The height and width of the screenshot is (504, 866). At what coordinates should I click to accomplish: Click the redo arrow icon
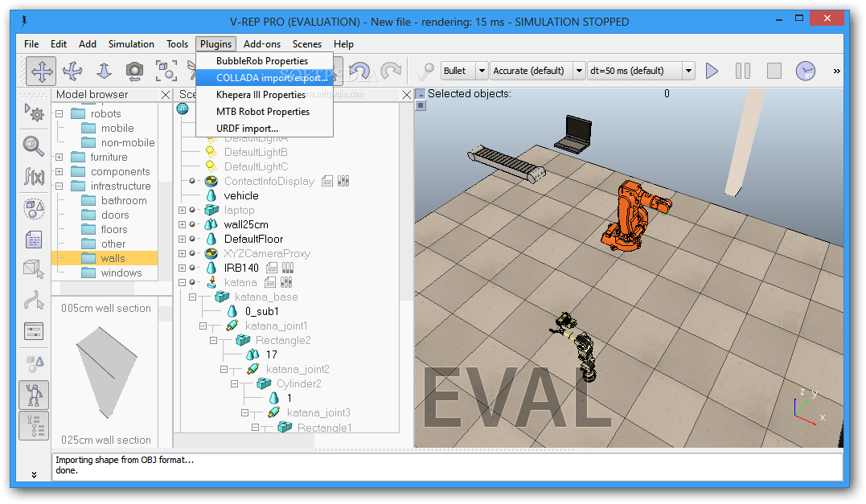392,72
